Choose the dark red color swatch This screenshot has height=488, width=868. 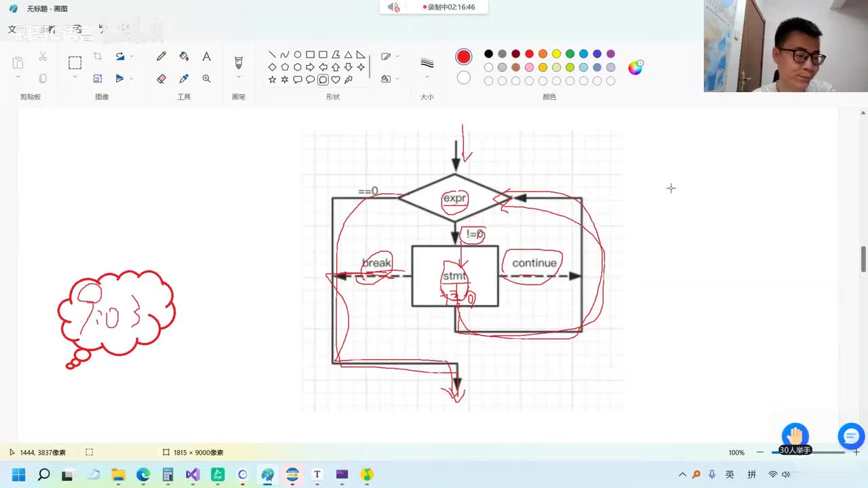(x=515, y=54)
